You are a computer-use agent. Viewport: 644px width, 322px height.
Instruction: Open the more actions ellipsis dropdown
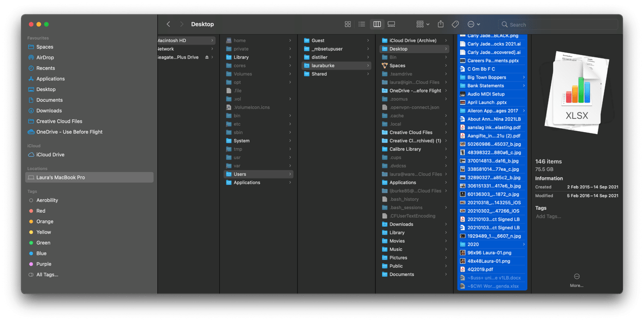click(x=473, y=24)
